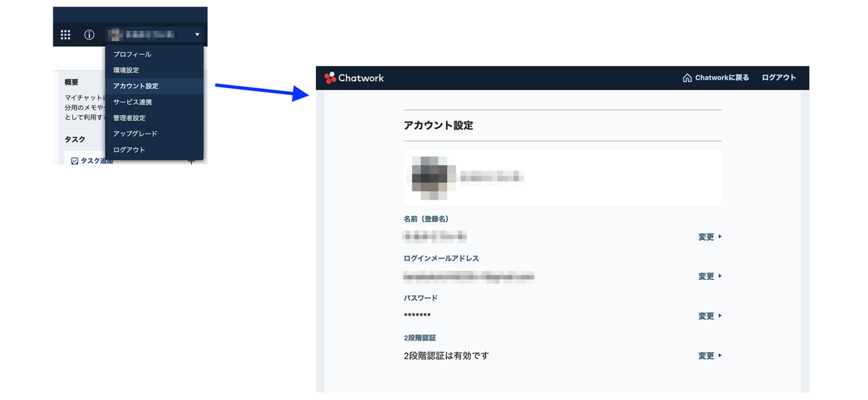868x400 pixels.
Task: Click 変更 next to パスワード
Action: pyautogui.click(x=710, y=316)
